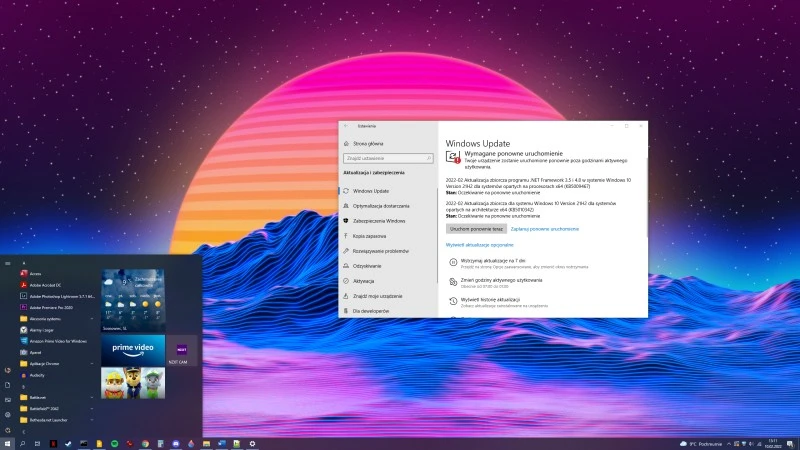Click Zaplanuj ponowne uruchomienie link

(544, 229)
